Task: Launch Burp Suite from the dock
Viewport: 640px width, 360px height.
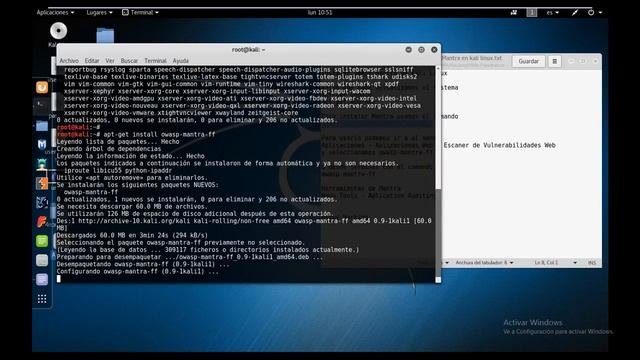Action: pos(42,183)
